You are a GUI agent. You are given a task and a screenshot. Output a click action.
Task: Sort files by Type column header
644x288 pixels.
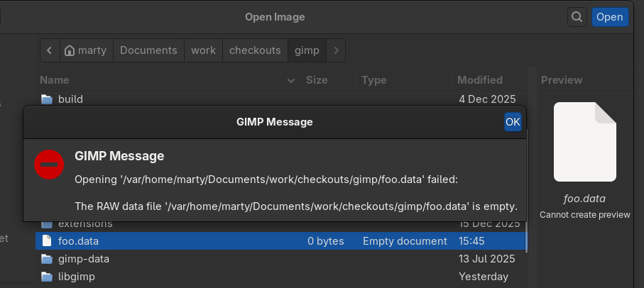[374, 80]
